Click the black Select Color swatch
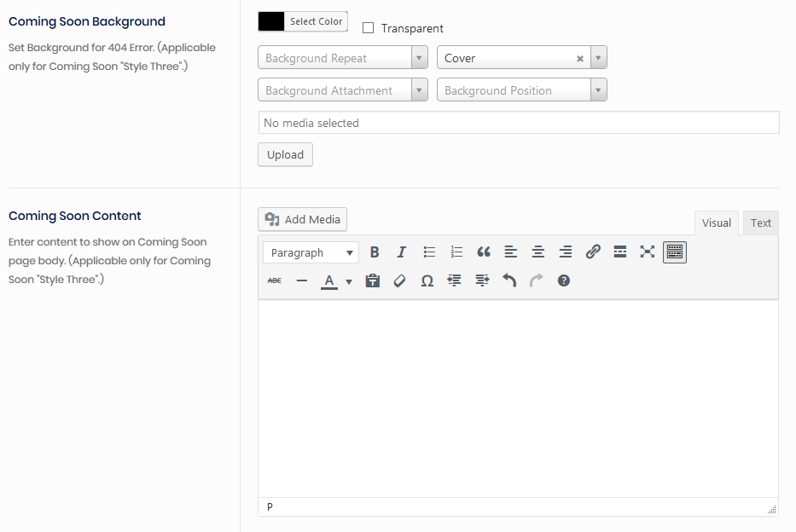The width and height of the screenshot is (796, 532). [x=272, y=21]
